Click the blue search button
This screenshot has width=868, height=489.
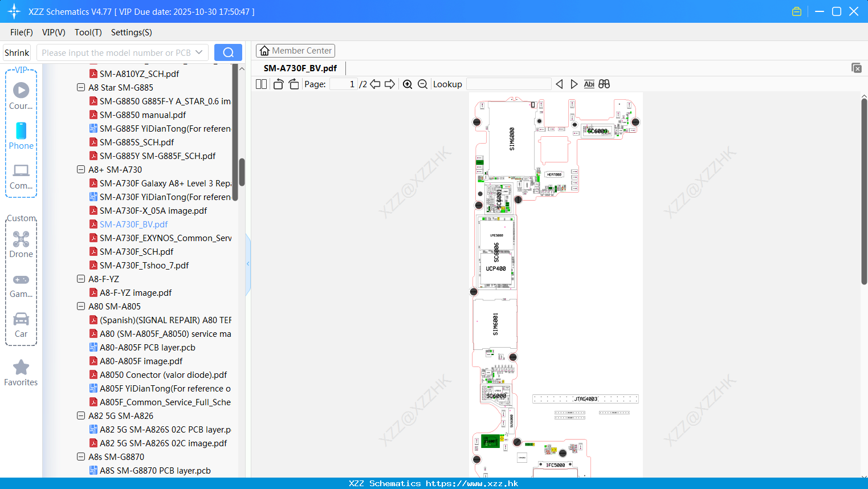pos(228,52)
